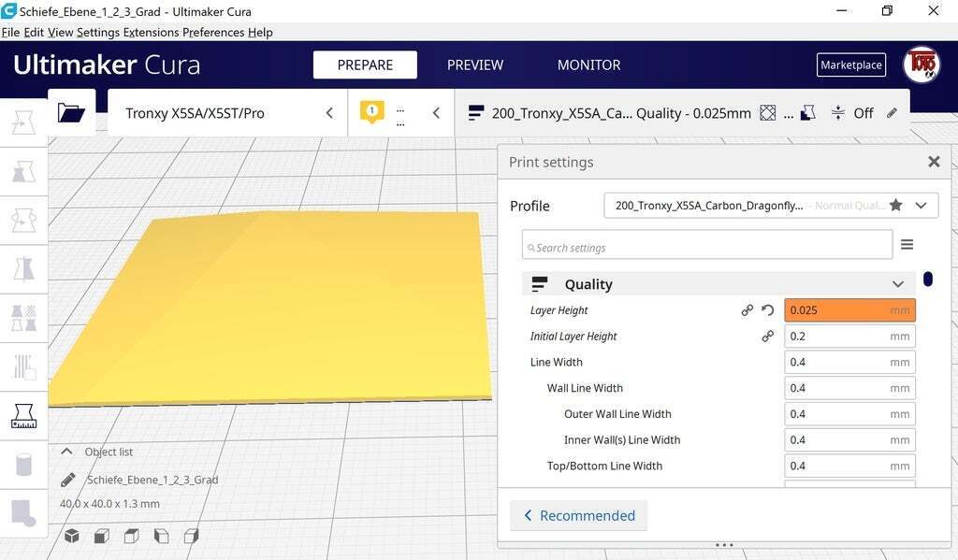This screenshot has height=560, width=958.
Task: Open the Edit menu
Action: click(x=34, y=33)
